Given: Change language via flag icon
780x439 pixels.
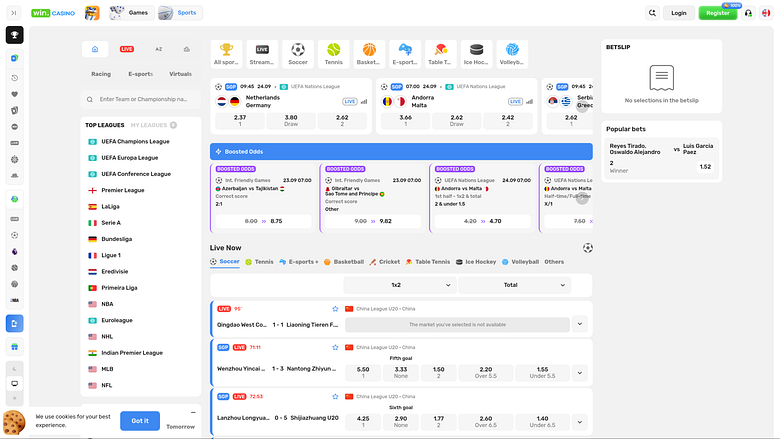Looking at the screenshot, I should tap(766, 13).
